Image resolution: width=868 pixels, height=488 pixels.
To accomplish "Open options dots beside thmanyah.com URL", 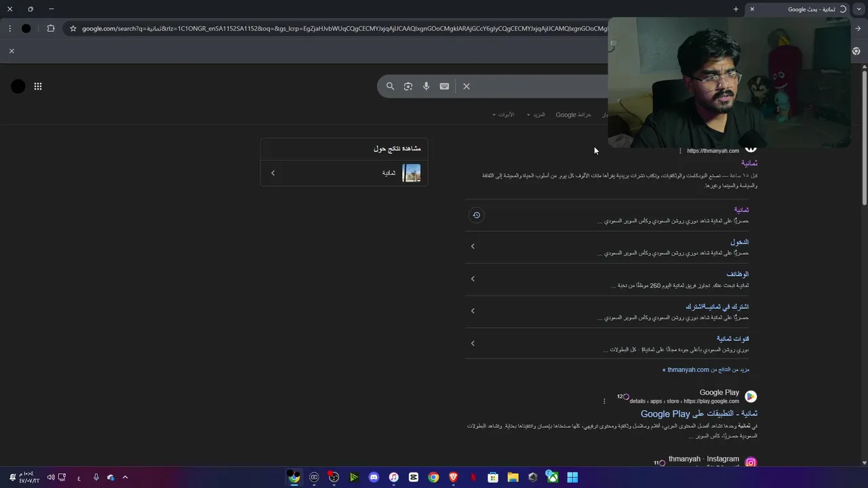I will tap(680, 151).
